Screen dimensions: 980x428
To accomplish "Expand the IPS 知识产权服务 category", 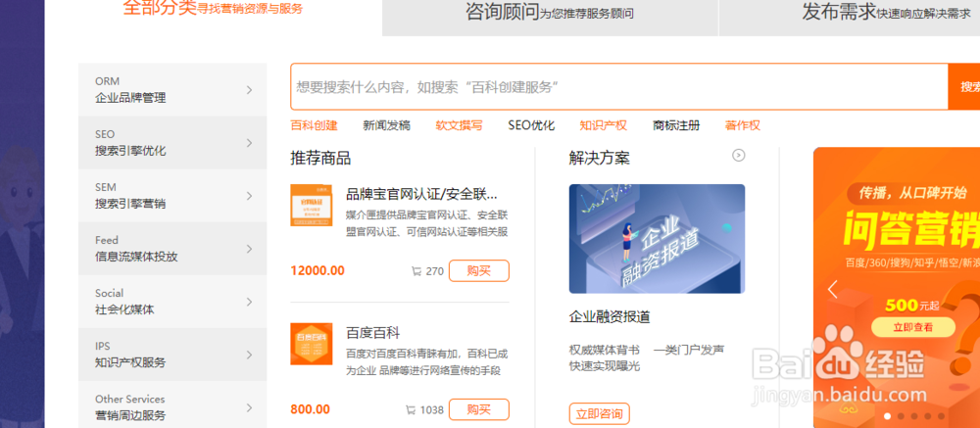I will (172, 355).
